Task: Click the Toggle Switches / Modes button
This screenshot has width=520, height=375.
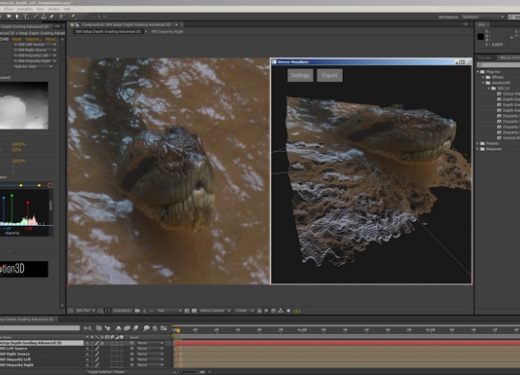Action: click(x=107, y=372)
